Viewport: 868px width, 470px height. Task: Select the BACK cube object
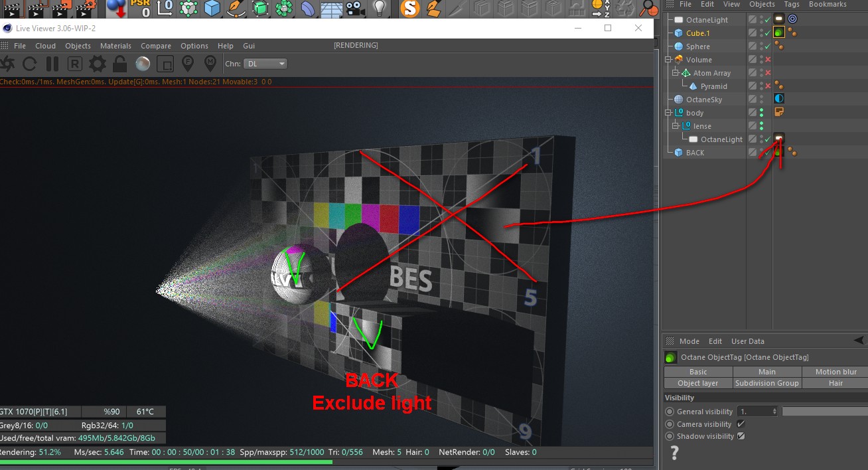coord(695,153)
